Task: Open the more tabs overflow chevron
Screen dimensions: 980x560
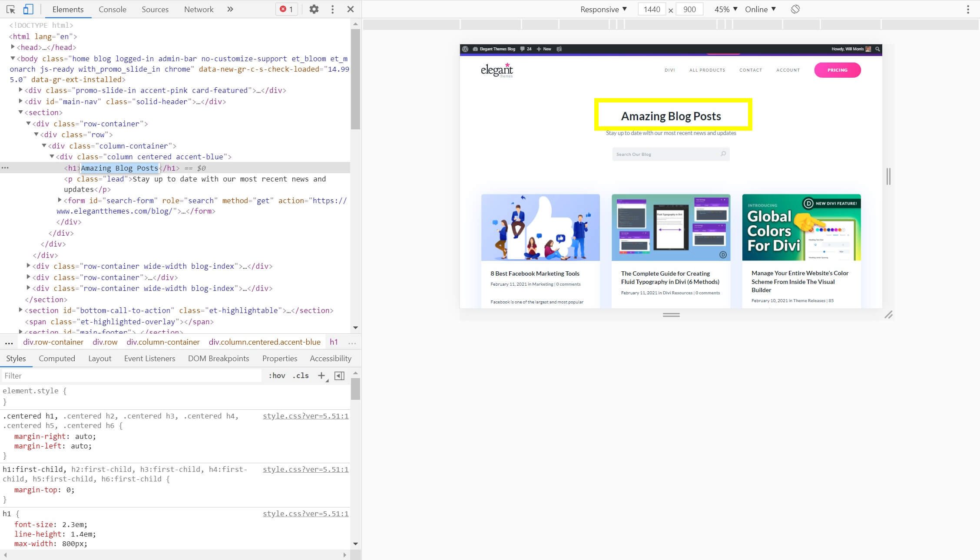Action: tap(230, 9)
